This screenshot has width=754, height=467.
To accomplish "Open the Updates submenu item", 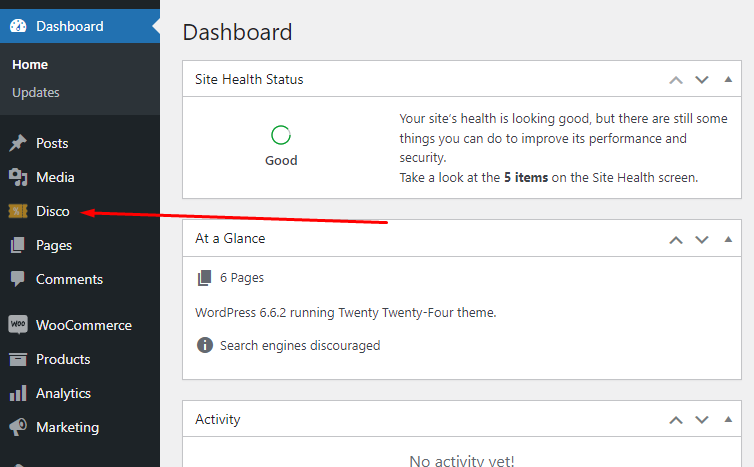I will pos(36,92).
